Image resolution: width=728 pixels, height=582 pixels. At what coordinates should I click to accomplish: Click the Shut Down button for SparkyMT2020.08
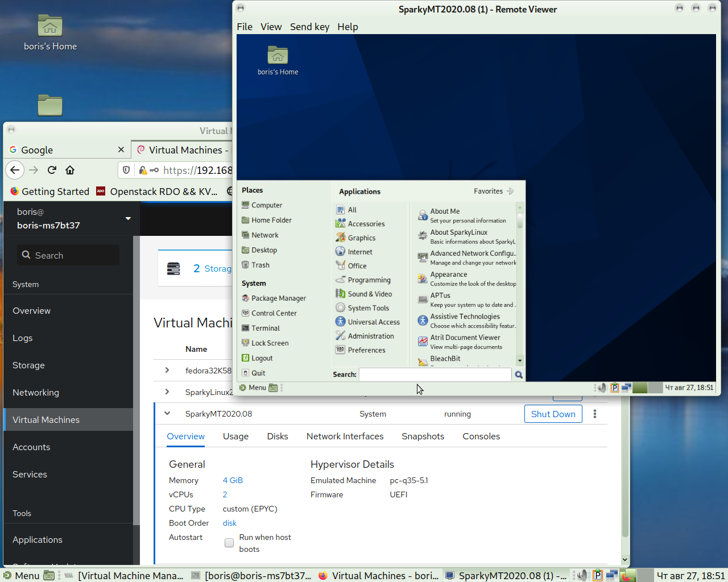pos(552,414)
